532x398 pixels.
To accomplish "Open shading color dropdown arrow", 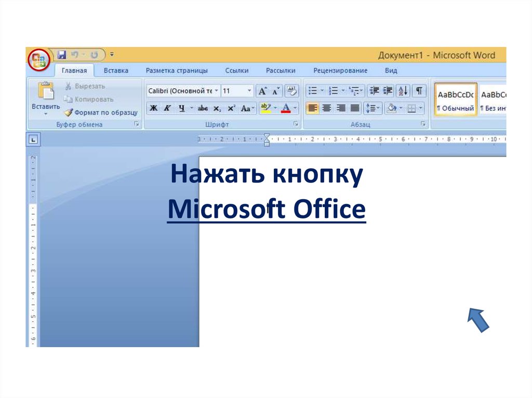I will pyautogui.click(x=401, y=108).
